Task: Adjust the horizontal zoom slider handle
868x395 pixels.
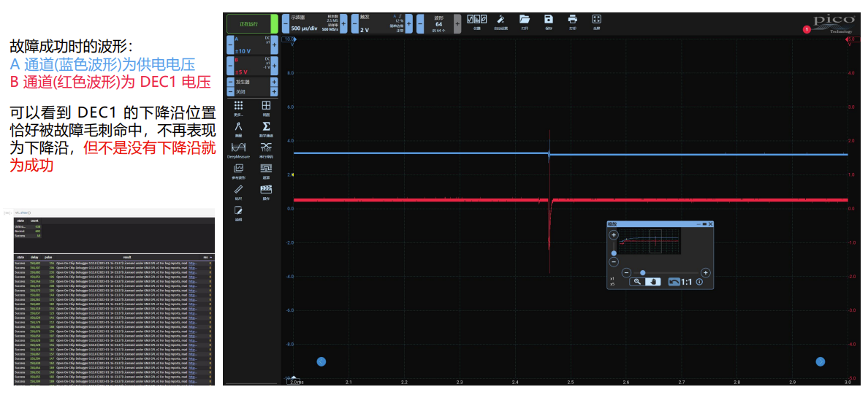Action: pos(642,272)
